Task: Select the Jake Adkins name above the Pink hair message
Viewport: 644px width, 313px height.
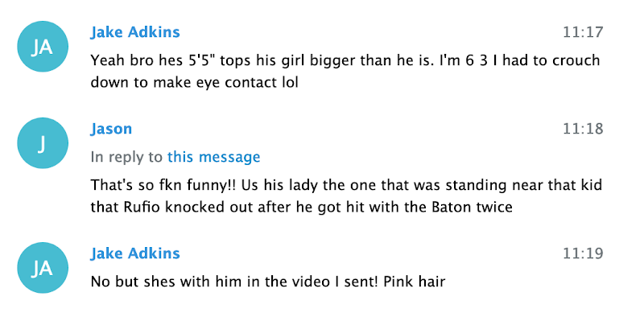Action: [x=135, y=253]
